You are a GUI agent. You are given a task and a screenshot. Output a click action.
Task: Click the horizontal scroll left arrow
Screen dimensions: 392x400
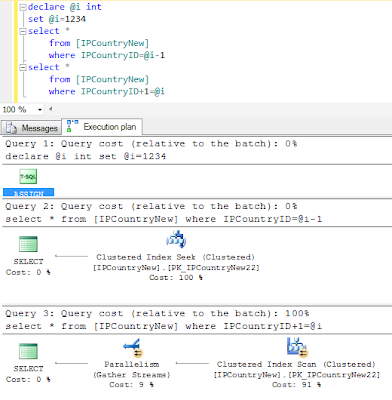pyautogui.click(x=51, y=109)
